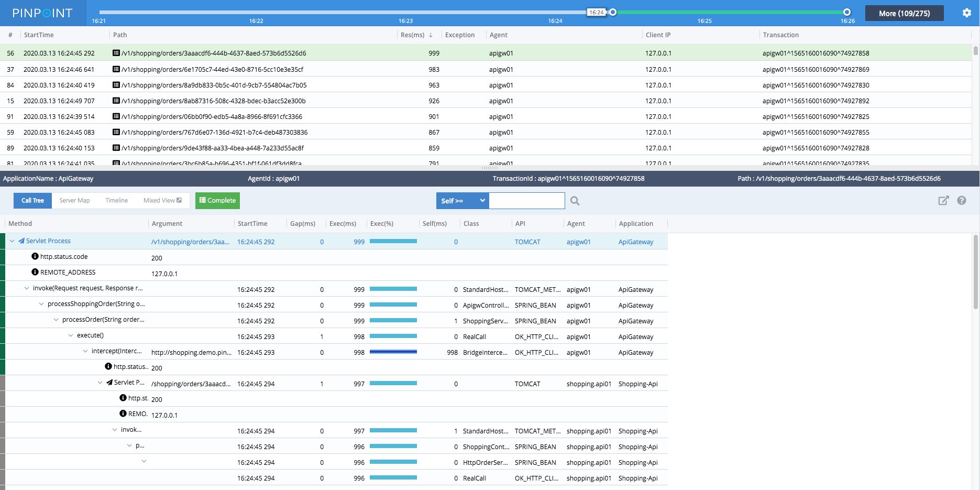
Task: Switch to Server Map tab
Action: (74, 200)
